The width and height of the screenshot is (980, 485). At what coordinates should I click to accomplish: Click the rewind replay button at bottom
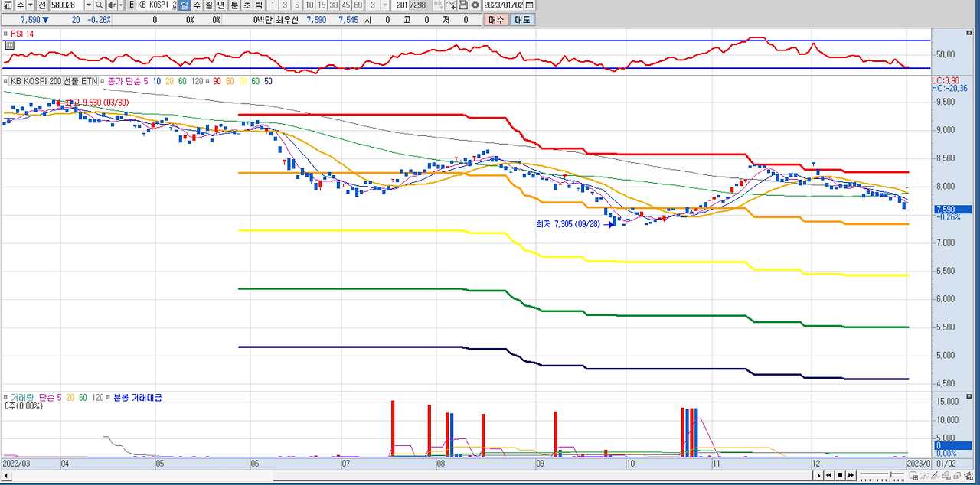829,476
